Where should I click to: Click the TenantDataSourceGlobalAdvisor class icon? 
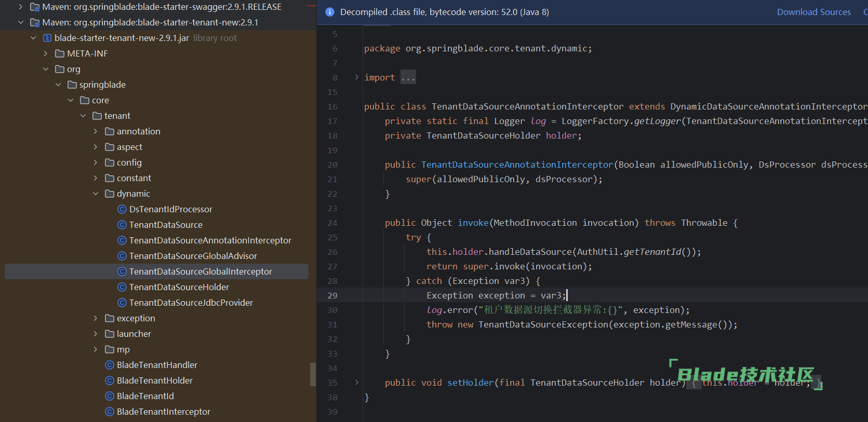click(x=122, y=256)
